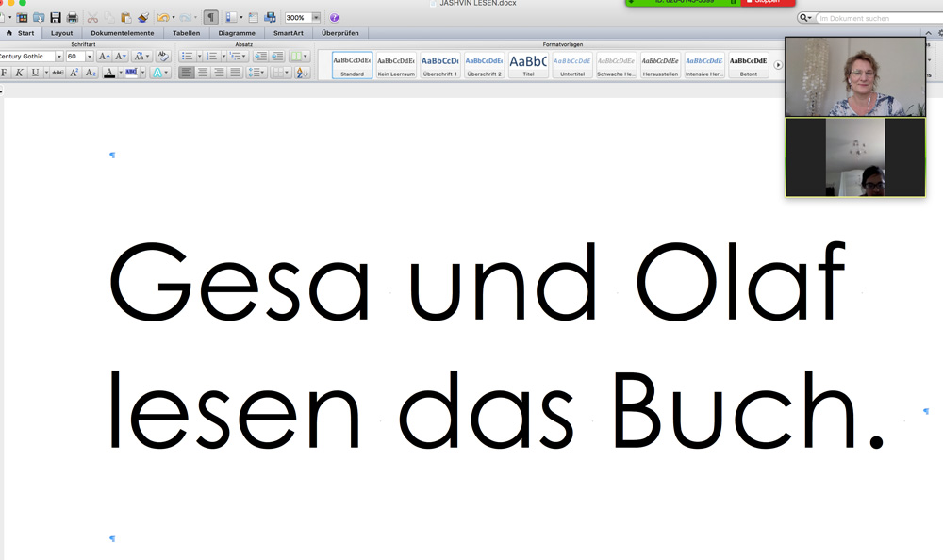Viewport: 943px width, 560px height.
Task: Increase font size with larger A button
Action: [x=104, y=56]
